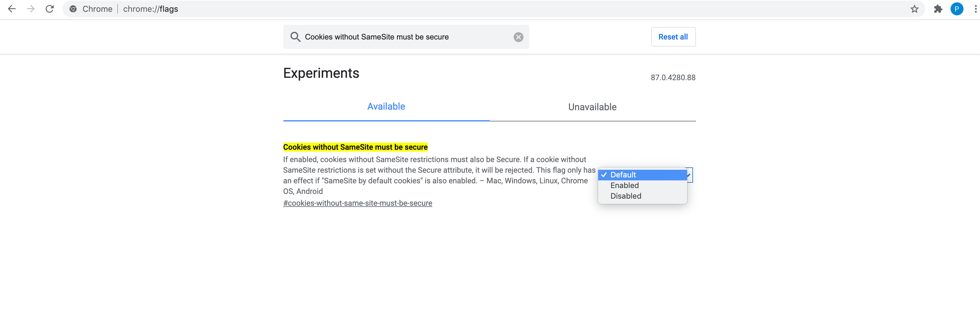980x313 pixels.
Task: Clear the flags search text
Action: pos(518,37)
